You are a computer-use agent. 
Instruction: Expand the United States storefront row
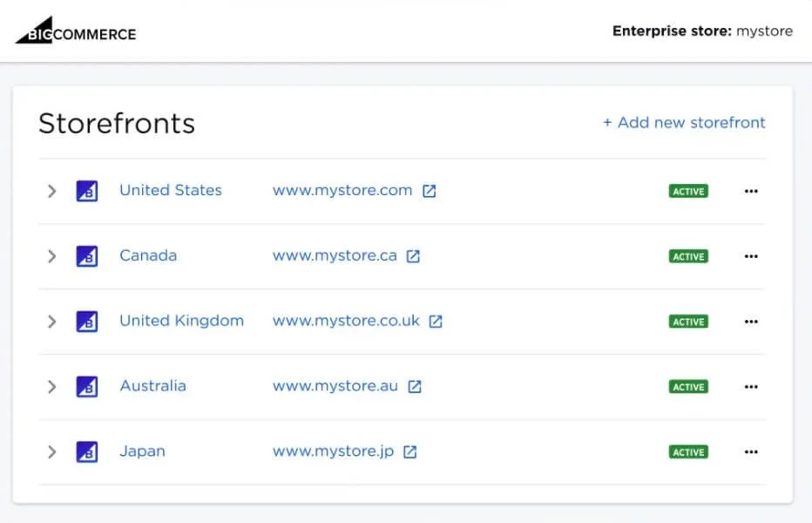point(51,191)
